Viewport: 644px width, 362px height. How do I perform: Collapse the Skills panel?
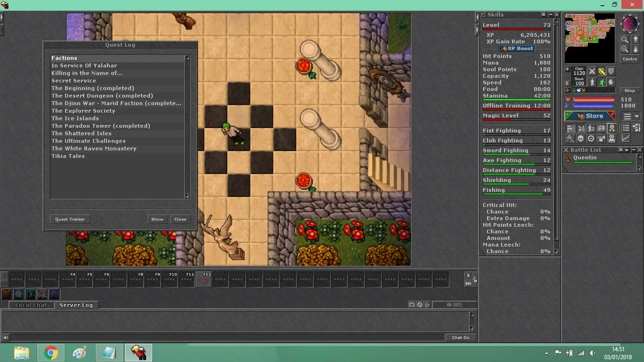click(550, 15)
